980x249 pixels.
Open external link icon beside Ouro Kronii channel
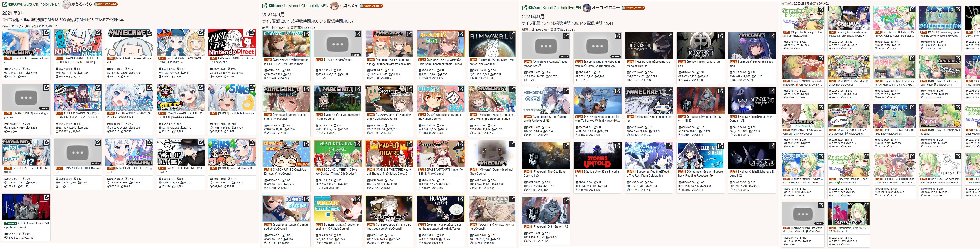pos(524,8)
